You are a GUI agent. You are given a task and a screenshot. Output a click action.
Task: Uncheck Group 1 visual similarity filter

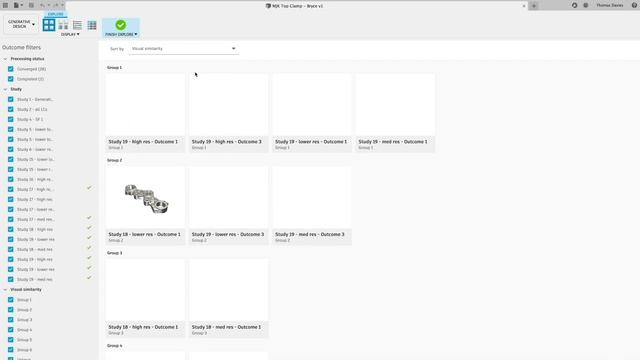[x=11, y=300]
